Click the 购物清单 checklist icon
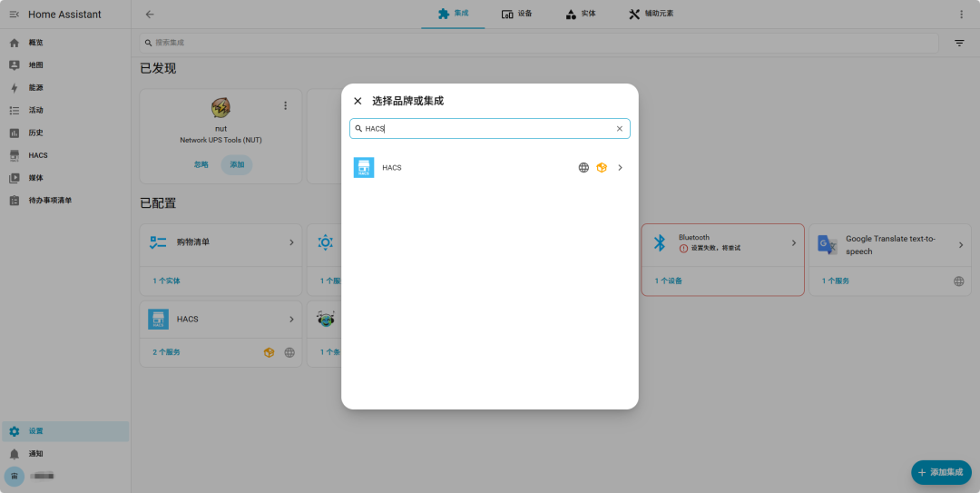 point(158,242)
